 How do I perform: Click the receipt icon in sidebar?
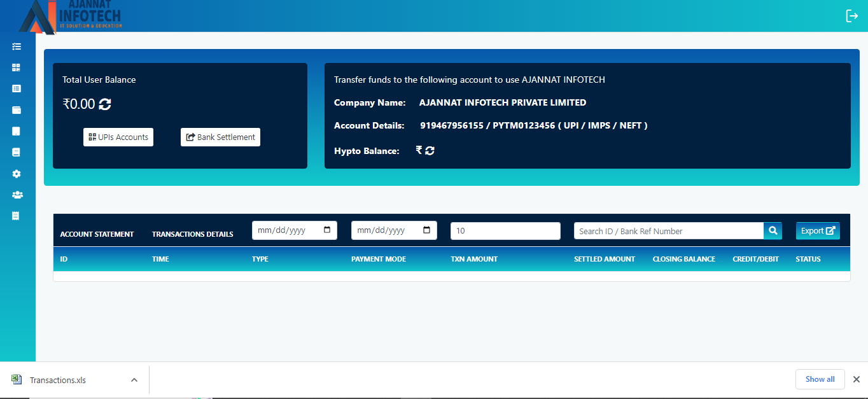point(16,216)
